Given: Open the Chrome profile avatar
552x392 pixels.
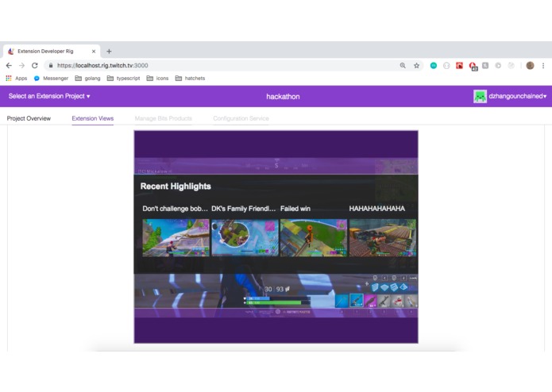Looking at the screenshot, I should pyautogui.click(x=530, y=65).
